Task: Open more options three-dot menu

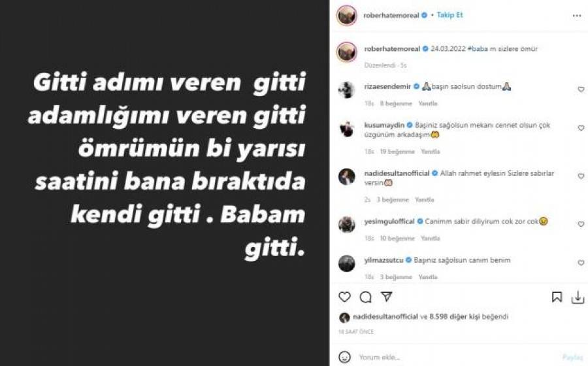Action: pos(577,16)
